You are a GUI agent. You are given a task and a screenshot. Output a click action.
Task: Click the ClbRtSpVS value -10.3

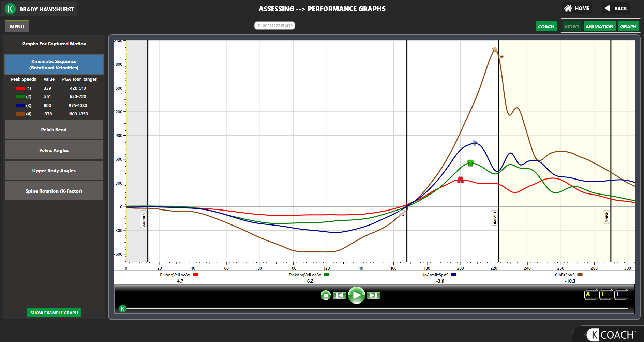[570, 281]
